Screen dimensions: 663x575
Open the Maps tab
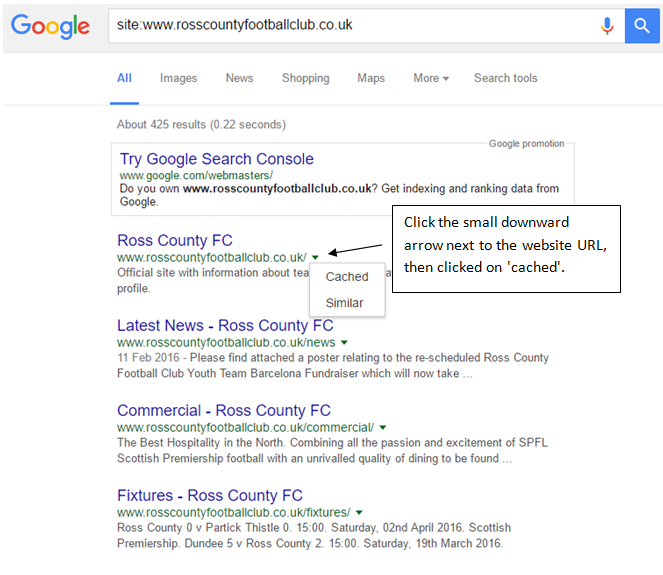(x=371, y=78)
